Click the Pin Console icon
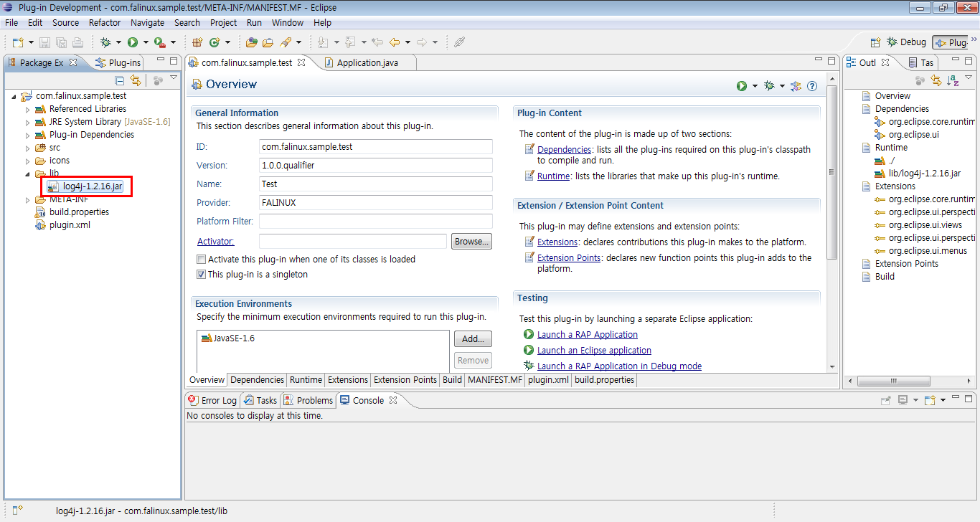The height and width of the screenshot is (522, 980). (x=886, y=400)
